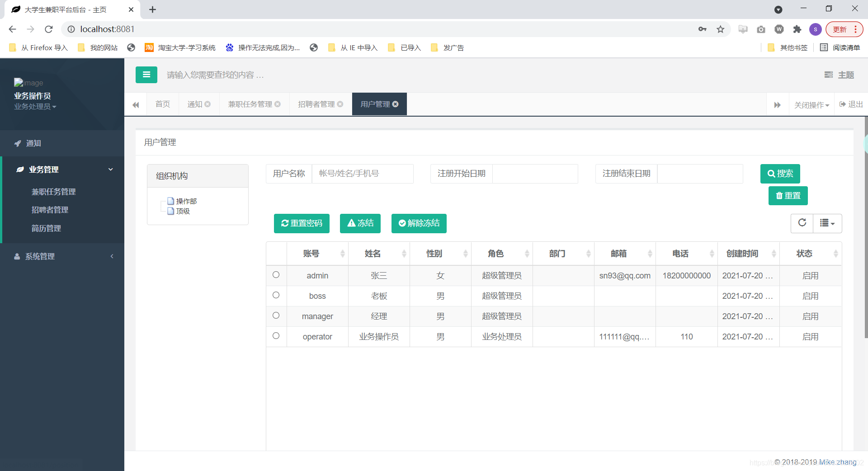Close the 用户管理 tab x icon
This screenshot has height=471, width=868.
pyautogui.click(x=396, y=104)
